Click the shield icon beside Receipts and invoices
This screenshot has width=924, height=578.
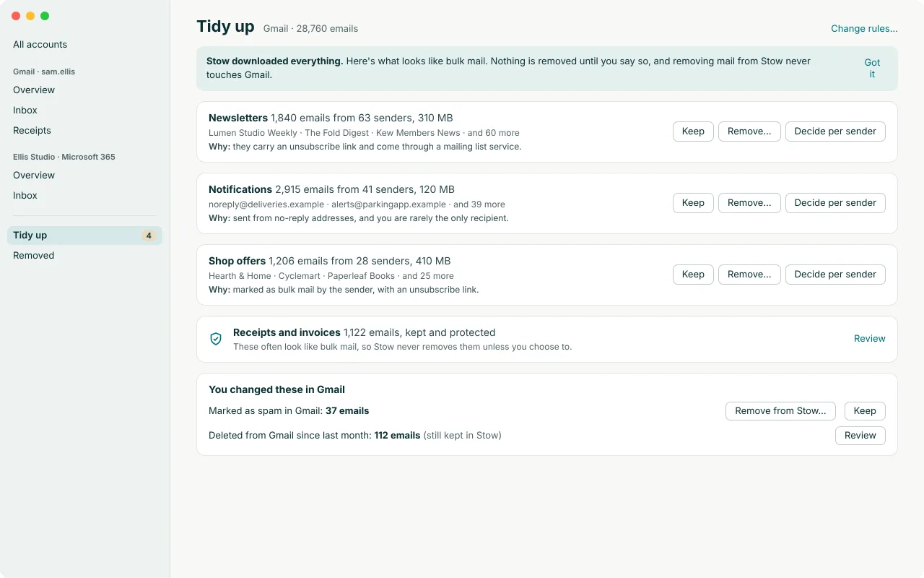coord(215,339)
